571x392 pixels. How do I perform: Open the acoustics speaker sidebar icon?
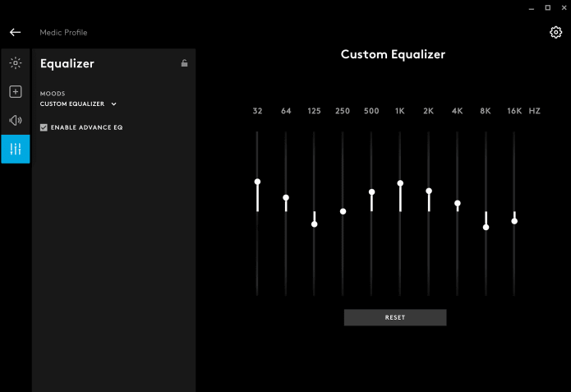pos(15,120)
